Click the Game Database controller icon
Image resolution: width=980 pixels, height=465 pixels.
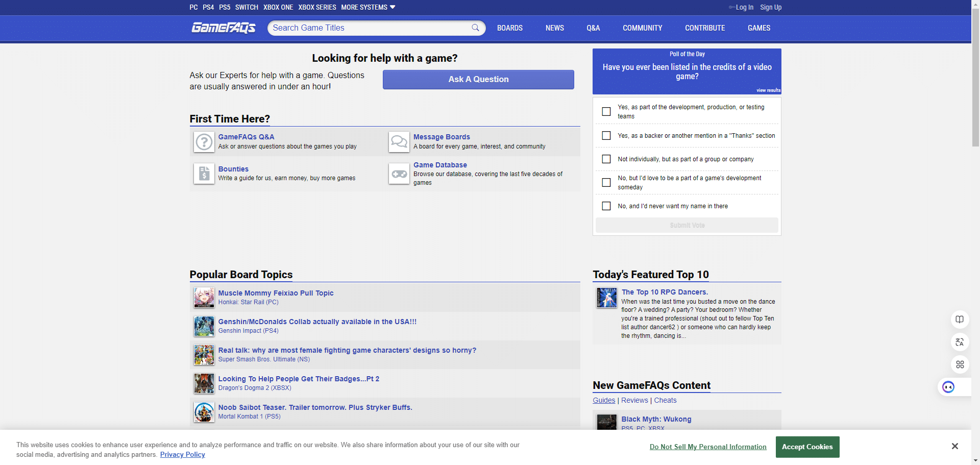(x=399, y=174)
